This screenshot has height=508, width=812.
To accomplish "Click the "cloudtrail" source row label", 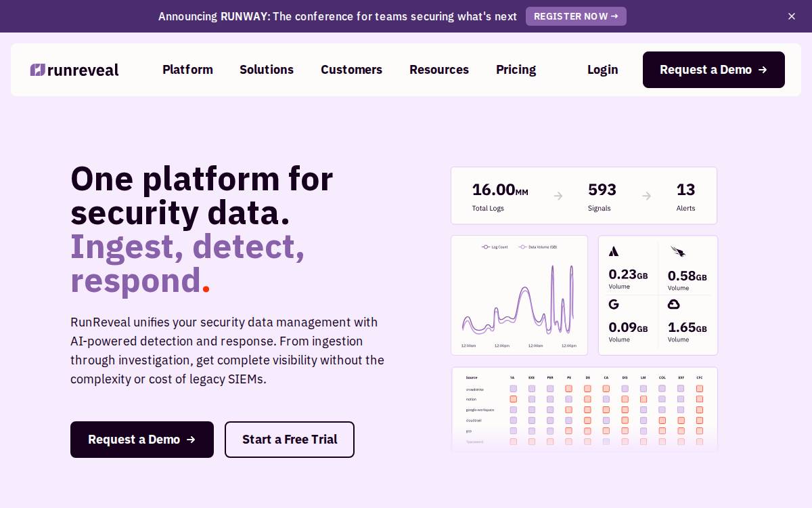I will pyautogui.click(x=474, y=421).
